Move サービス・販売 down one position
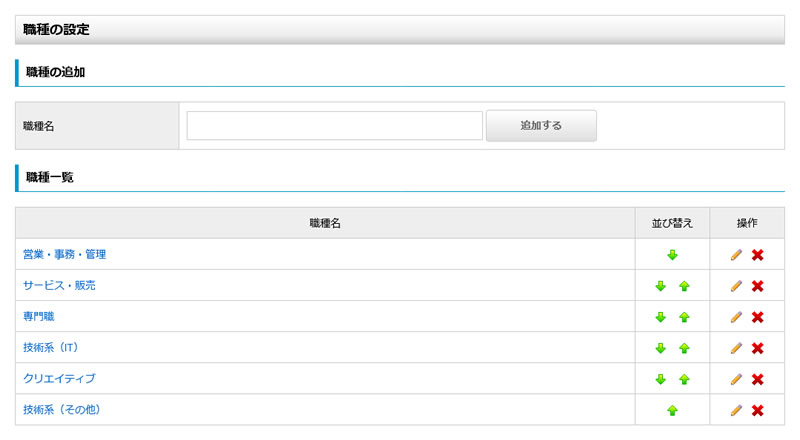The width and height of the screenshot is (800, 440). [660, 286]
